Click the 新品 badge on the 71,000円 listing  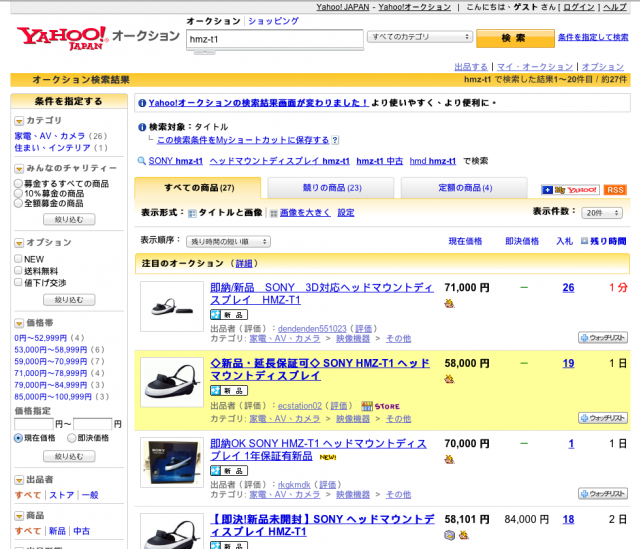pyautogui.click(x=229, y=315)
